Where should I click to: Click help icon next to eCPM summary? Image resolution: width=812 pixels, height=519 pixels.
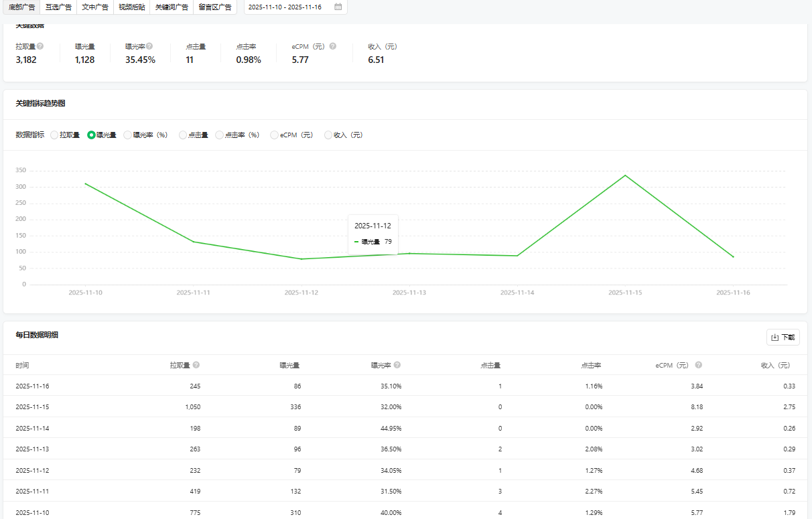[x=333, y=47]
